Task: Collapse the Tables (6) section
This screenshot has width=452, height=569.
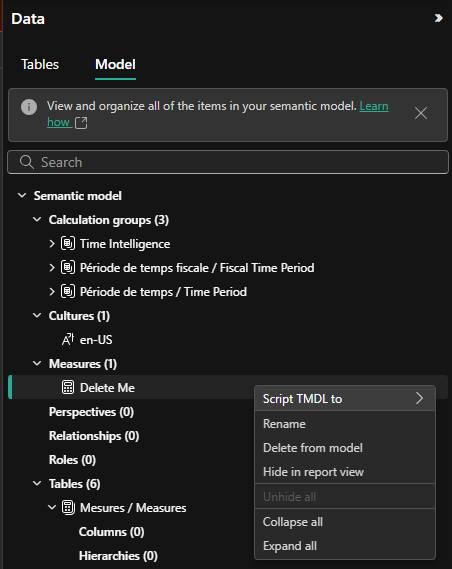Action: pos(37,483)
